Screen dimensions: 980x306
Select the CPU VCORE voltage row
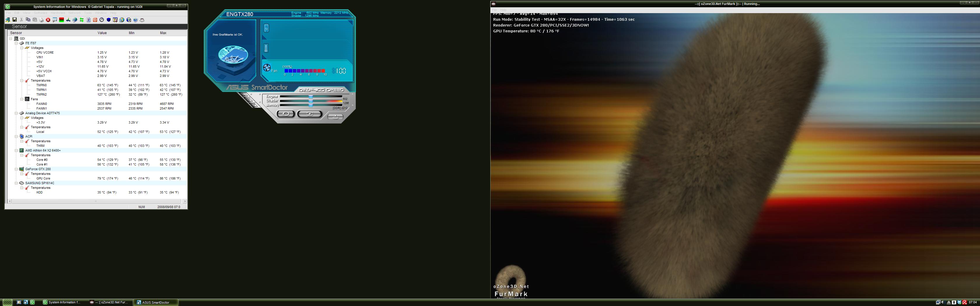coord(97,52)
